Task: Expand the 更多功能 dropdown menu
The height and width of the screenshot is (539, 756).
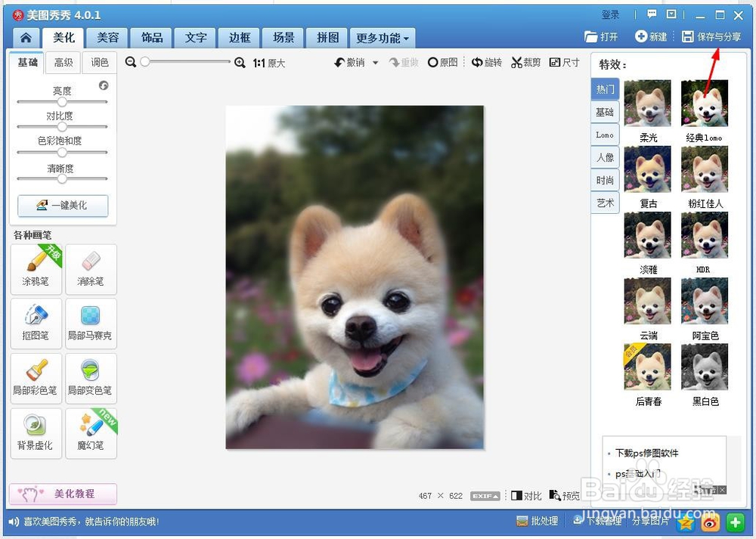Action: [x=383, y=38]
